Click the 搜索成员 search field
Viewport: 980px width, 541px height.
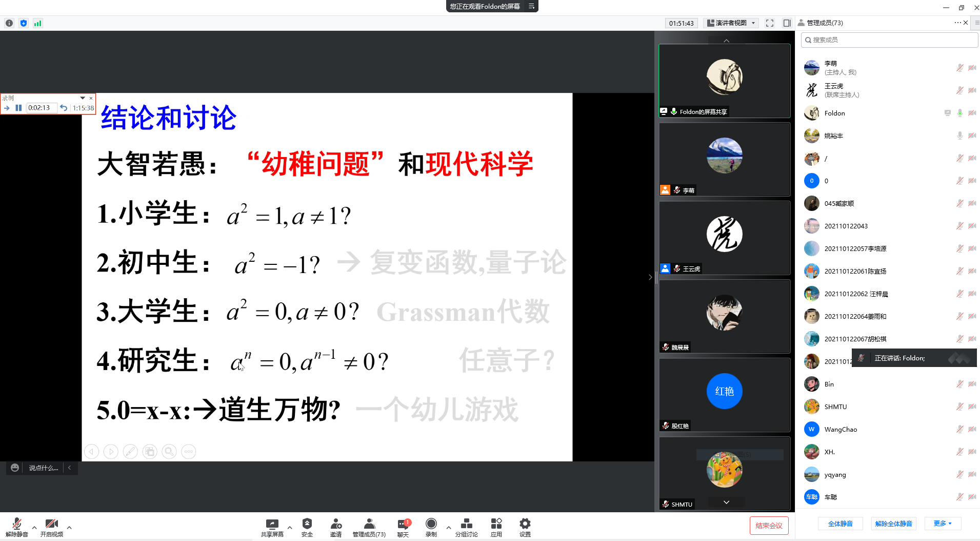click(889, 40)
